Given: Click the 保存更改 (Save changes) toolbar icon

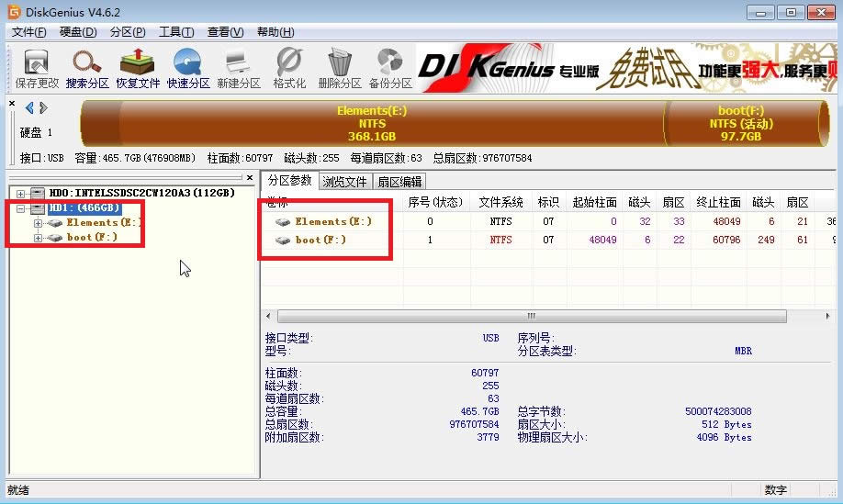Looking at the screenshot, I should tap(37, 67).
